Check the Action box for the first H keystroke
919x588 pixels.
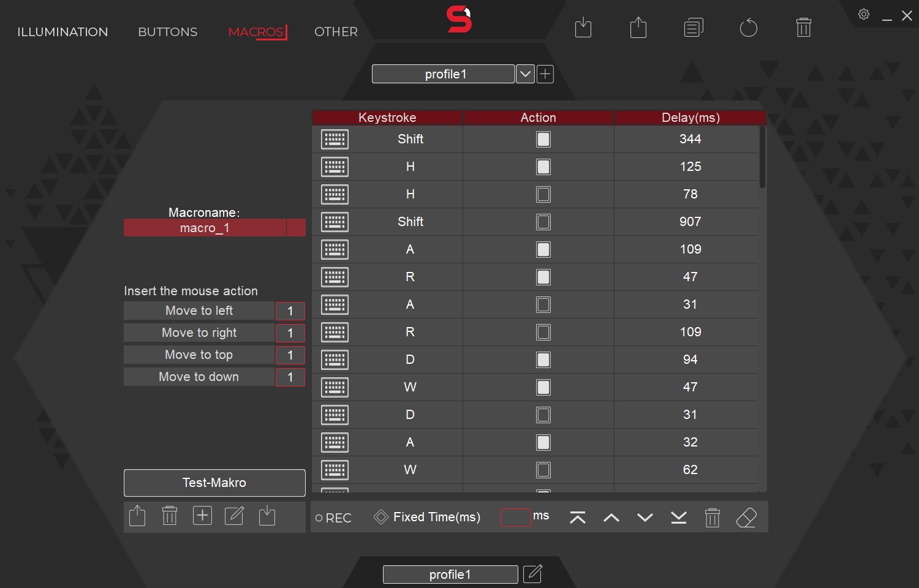coord(543,166)
